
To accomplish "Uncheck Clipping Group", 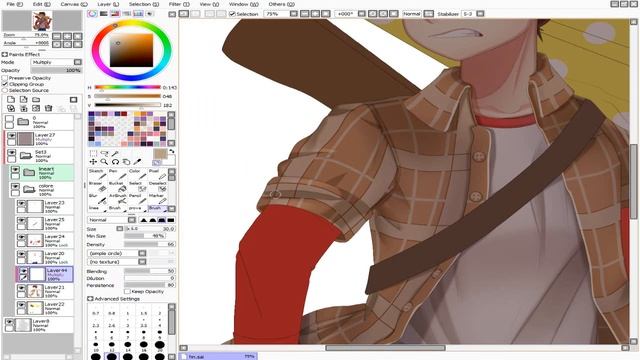I will coord(5,84).
